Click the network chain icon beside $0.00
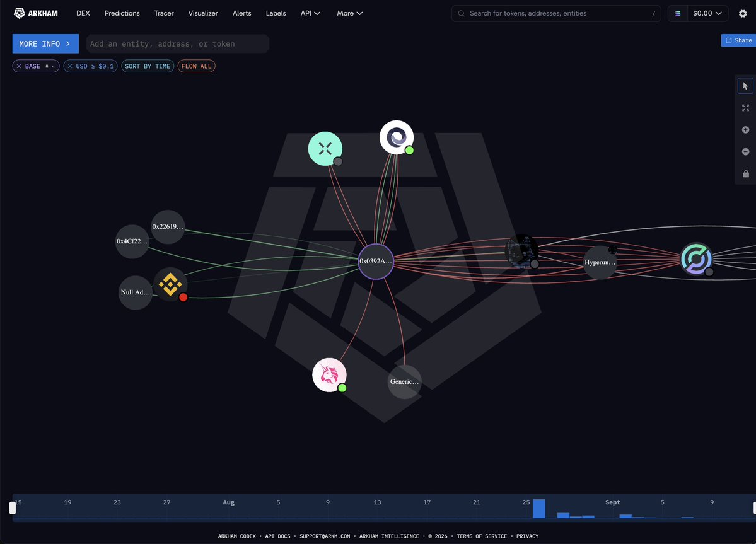756x544 pixels. [x=677, y=13]
